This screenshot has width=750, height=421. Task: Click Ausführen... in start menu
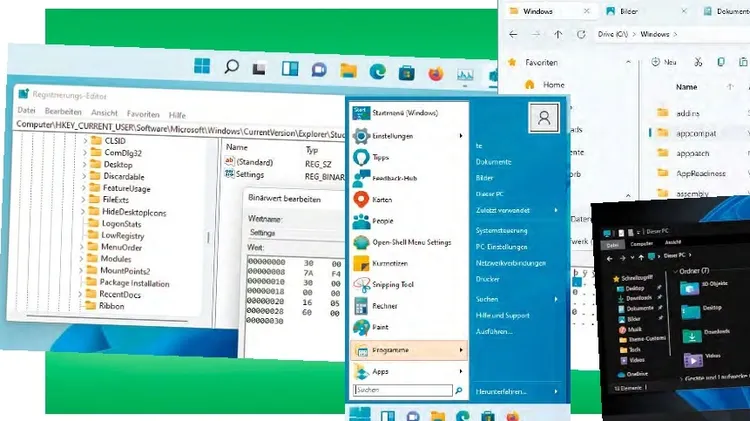pyautogui.click(x=494, y=332)
